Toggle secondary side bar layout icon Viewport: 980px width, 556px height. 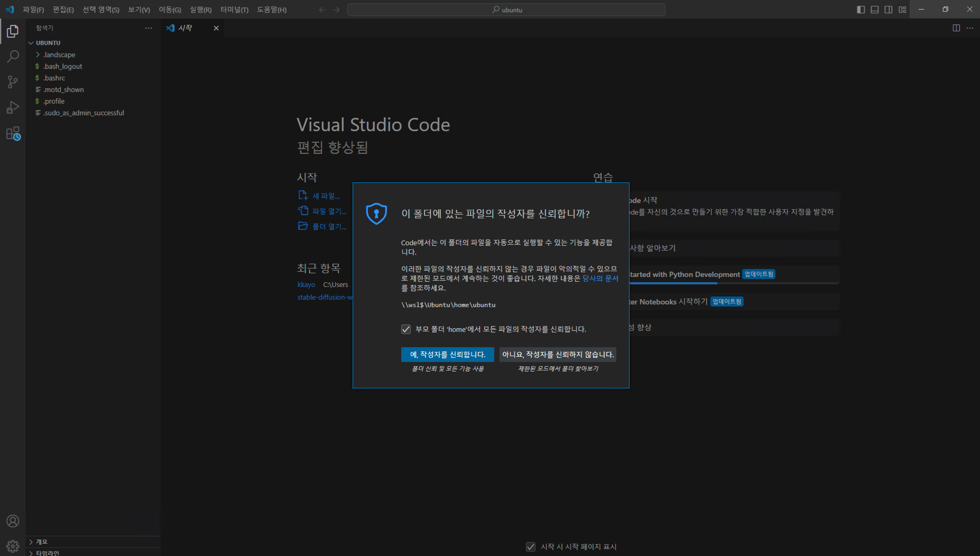coord(889,10)
